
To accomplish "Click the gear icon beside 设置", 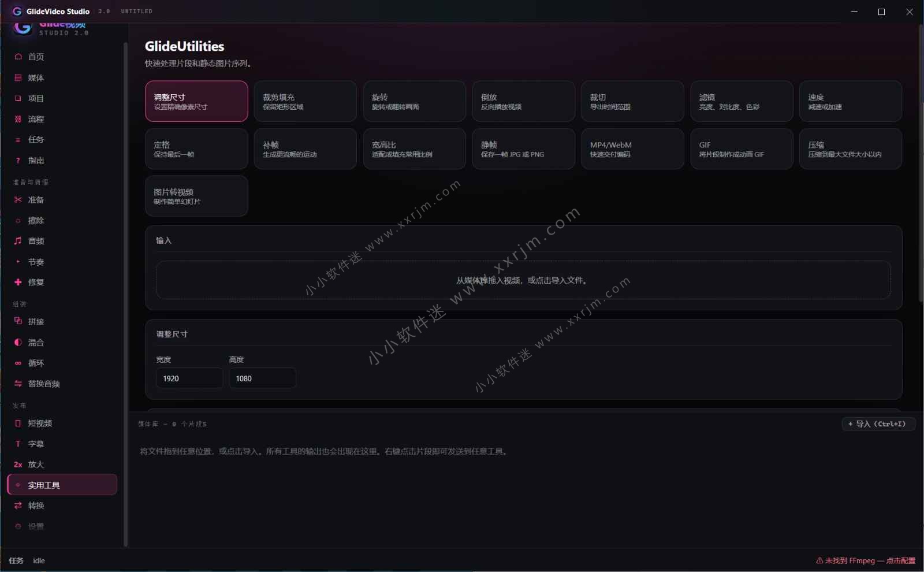I will click(18, 526).
